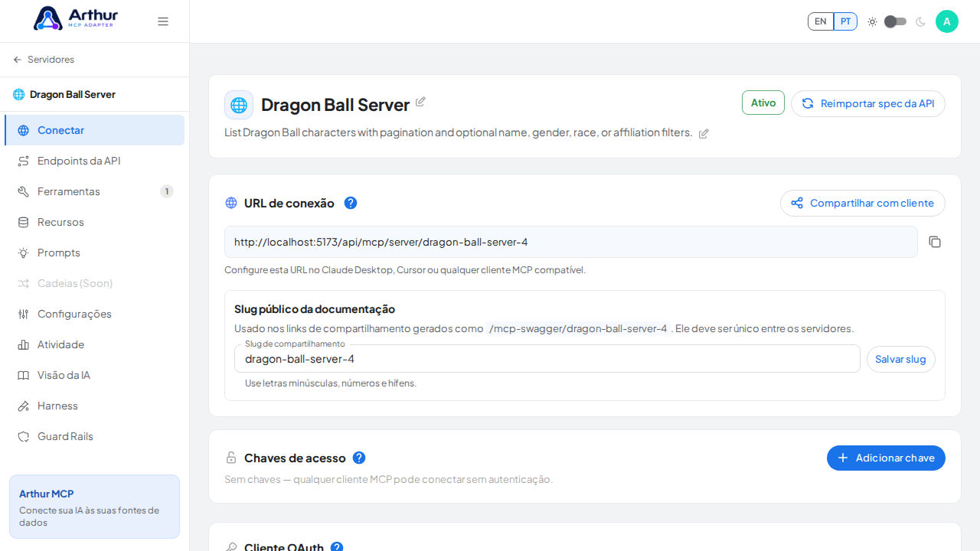This screenshot has width=980, height=551.
Task: Click the Ativo status badge
Action: click(x=763, y=103)
